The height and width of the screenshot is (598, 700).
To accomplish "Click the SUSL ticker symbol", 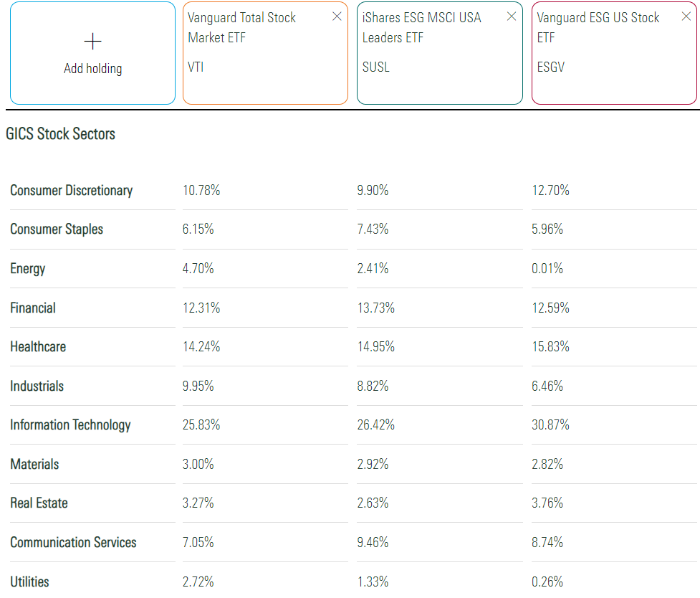I will coord(376,67).
